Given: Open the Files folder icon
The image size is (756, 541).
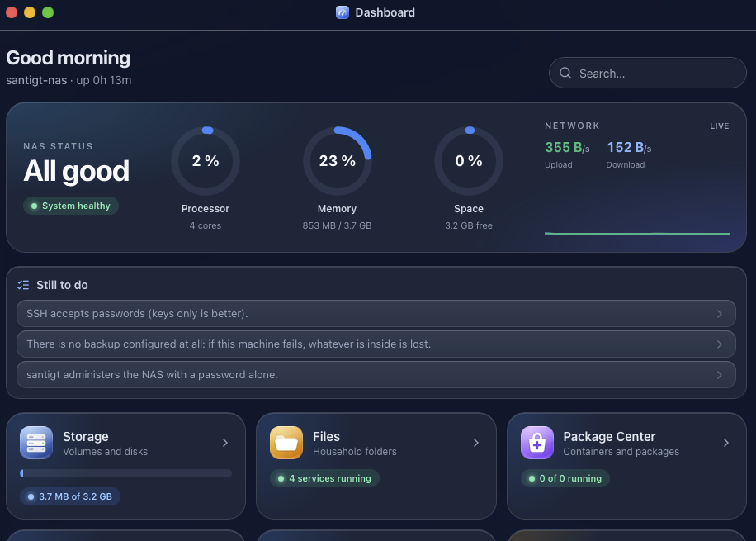Looking at the screenshot, I should 286,443.
